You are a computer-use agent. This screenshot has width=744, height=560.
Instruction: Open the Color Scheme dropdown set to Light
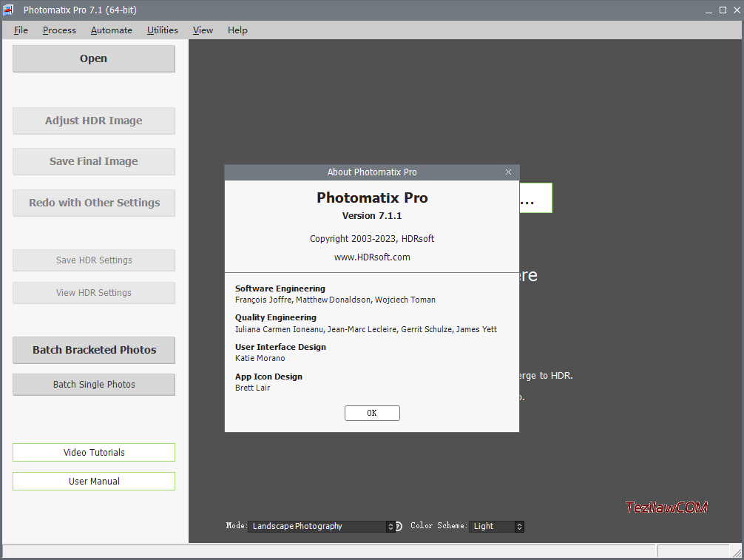click(496, 526)
